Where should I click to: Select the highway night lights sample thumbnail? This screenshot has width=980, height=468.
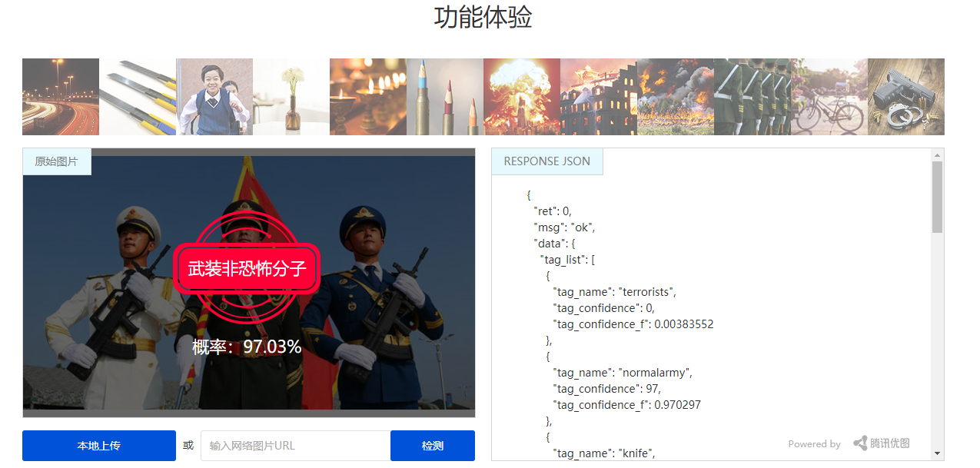(61, 97)
